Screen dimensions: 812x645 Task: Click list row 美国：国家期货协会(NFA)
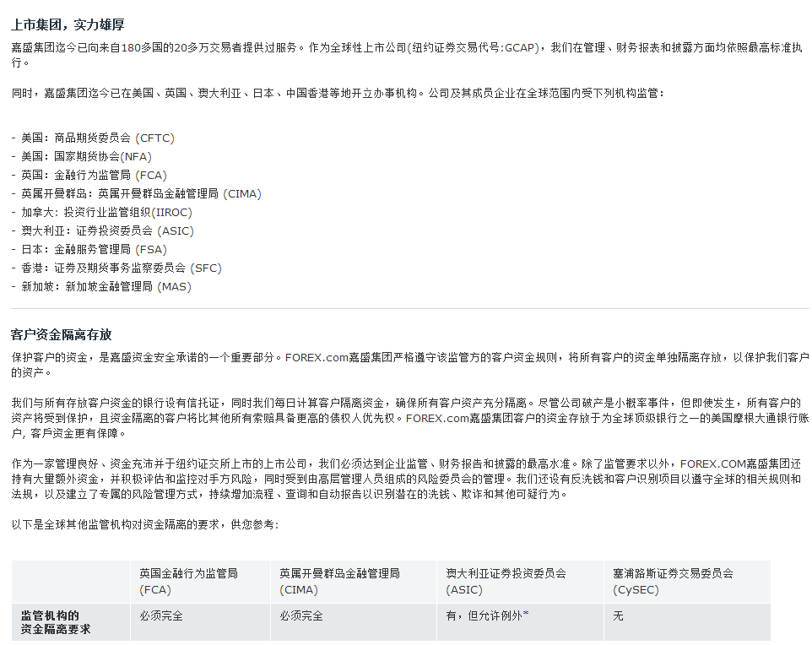(81, 156)
